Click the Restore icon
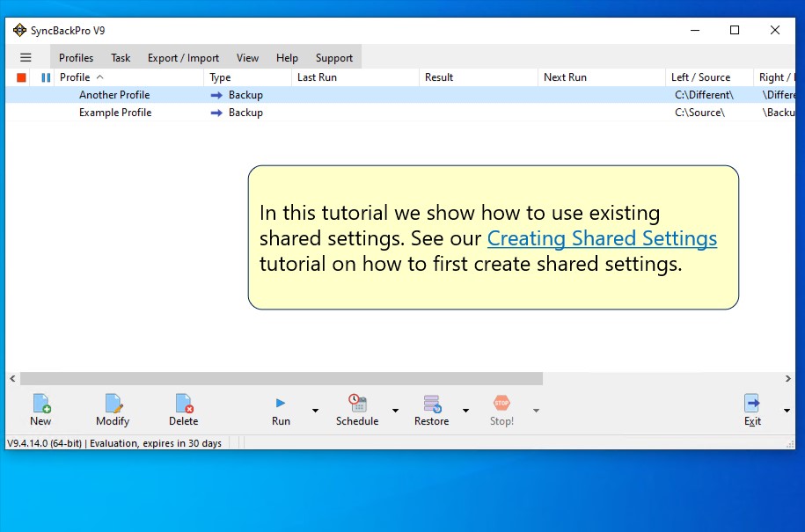The width and height of the screenshot is (805, 532). point(432,404)
